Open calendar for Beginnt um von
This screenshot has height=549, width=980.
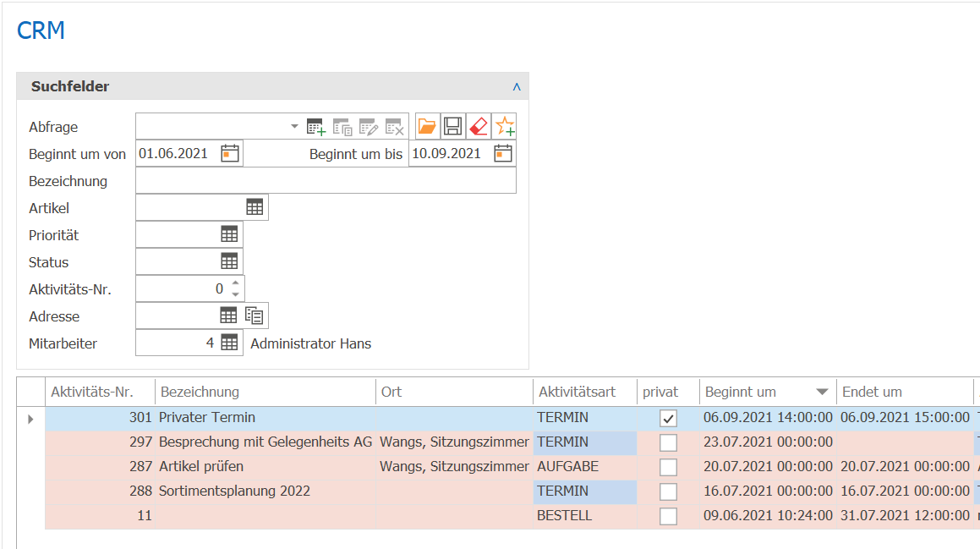(x=230, y=153)
